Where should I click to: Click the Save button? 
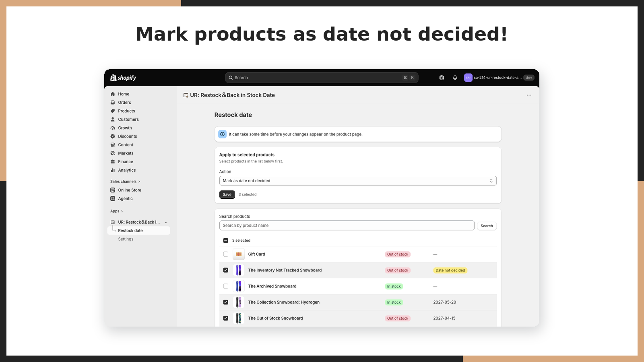click(x=227, y=195)
